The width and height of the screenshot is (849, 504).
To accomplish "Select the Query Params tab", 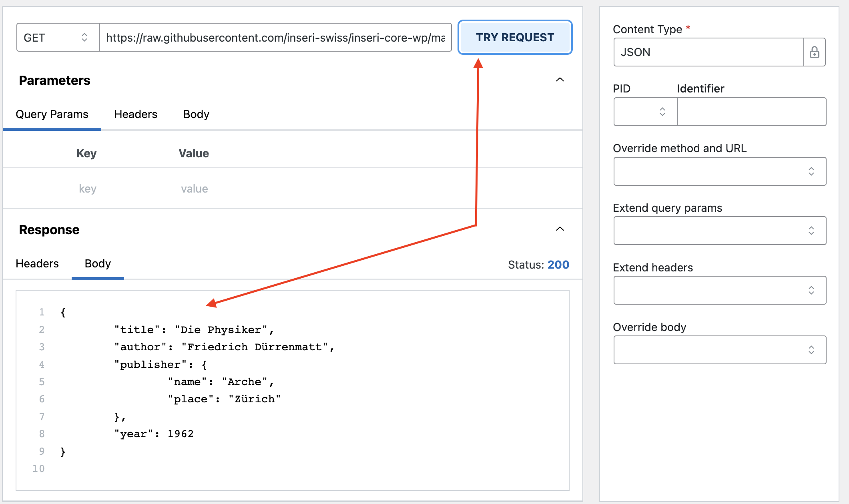I will click(x=52, y=114).
